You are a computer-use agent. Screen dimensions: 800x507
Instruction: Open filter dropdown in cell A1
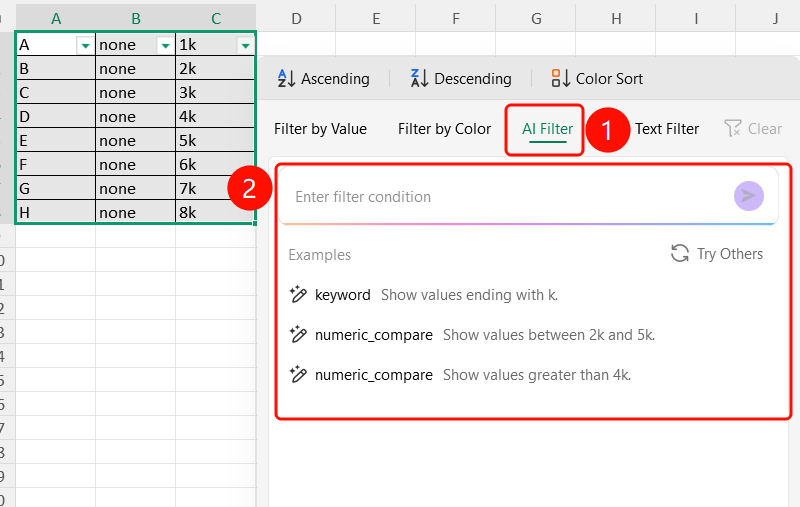click(x=85, y=46)
